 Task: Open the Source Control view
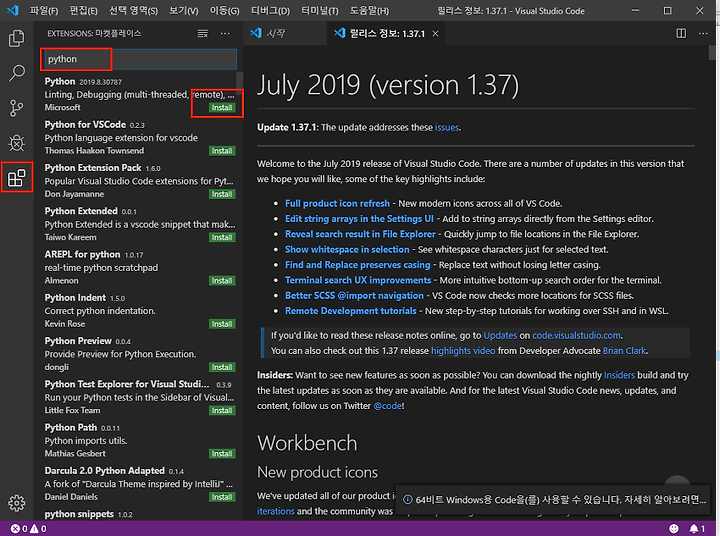17,108
